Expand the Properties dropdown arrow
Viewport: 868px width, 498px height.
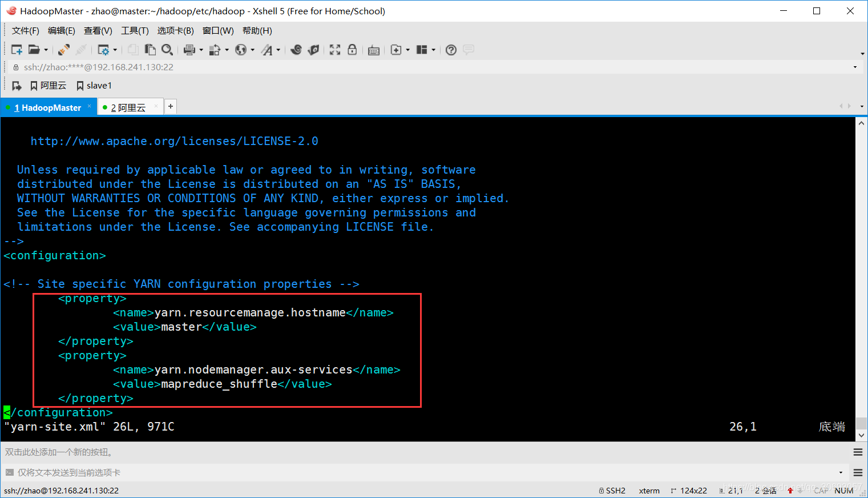(115, 50)
